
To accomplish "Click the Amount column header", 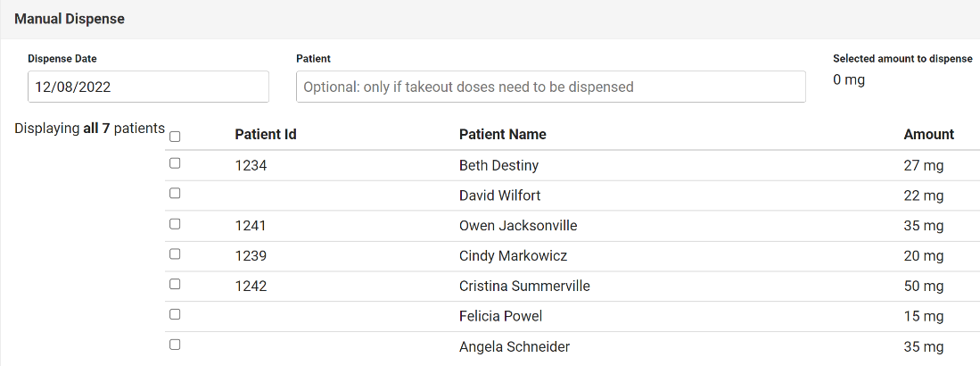I will coord(928,135).
